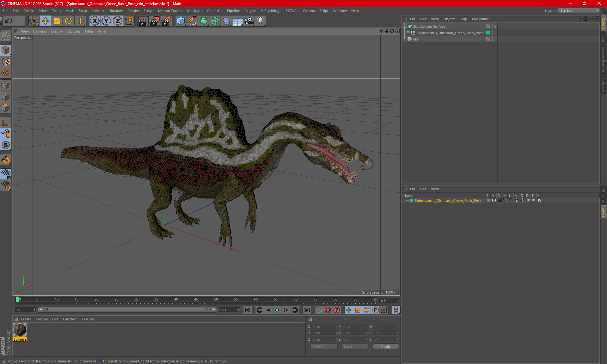This screenshot has width=607, height=364.
Task: Add a Cube primitive object
Action: tap(181, 21)
